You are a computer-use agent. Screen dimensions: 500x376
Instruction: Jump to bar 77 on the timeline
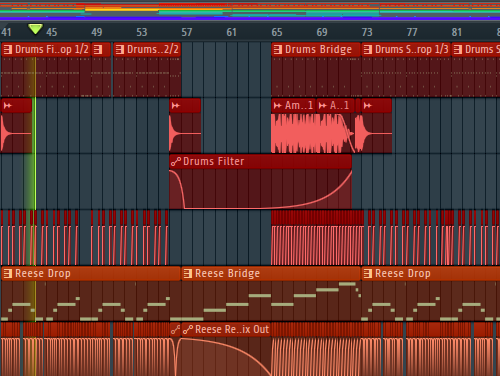click(412, 32)
